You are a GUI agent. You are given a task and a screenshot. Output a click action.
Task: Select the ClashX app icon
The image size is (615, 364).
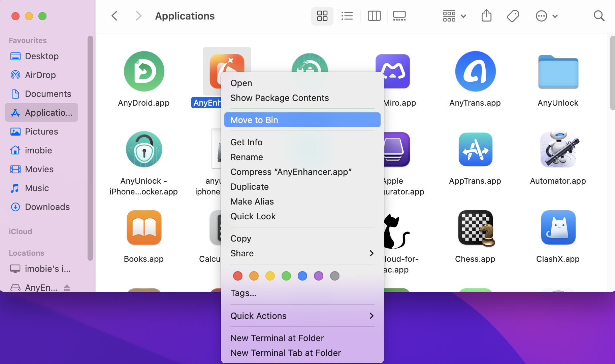(x=558, y=227)
